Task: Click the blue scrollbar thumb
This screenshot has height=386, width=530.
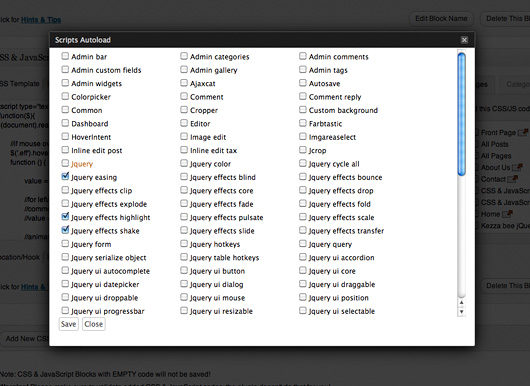Action: pyautogui.click(x=461, y=114)
